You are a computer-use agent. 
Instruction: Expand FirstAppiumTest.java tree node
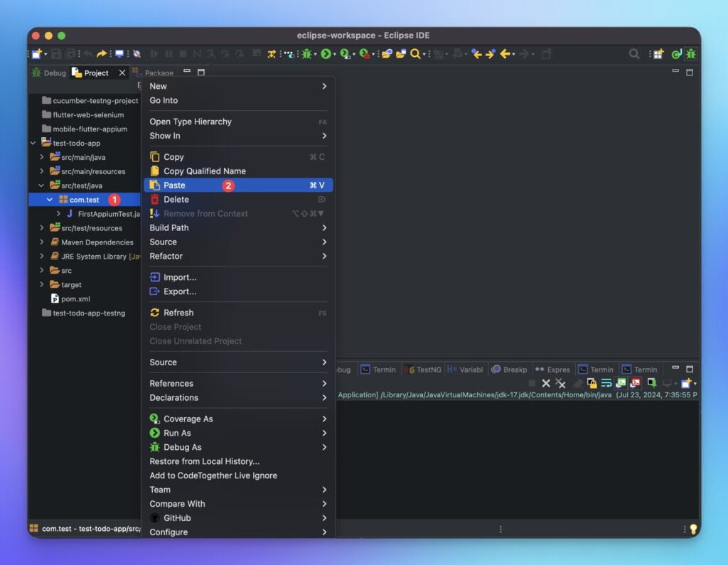[58, 213]
